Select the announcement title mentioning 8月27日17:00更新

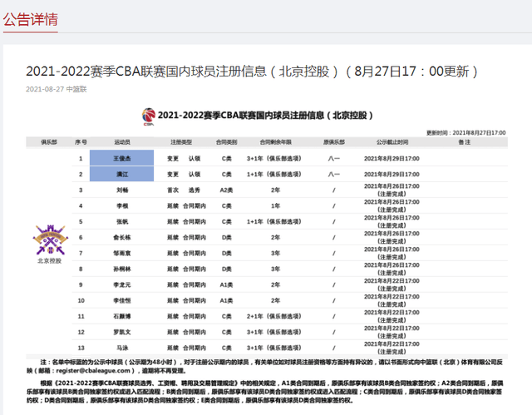[x=252, y=72]
